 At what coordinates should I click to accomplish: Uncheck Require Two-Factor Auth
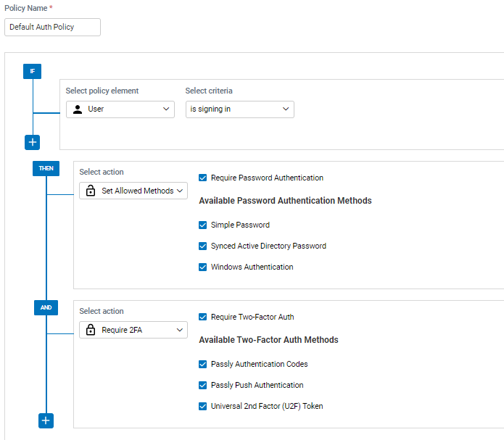(202, 317)
